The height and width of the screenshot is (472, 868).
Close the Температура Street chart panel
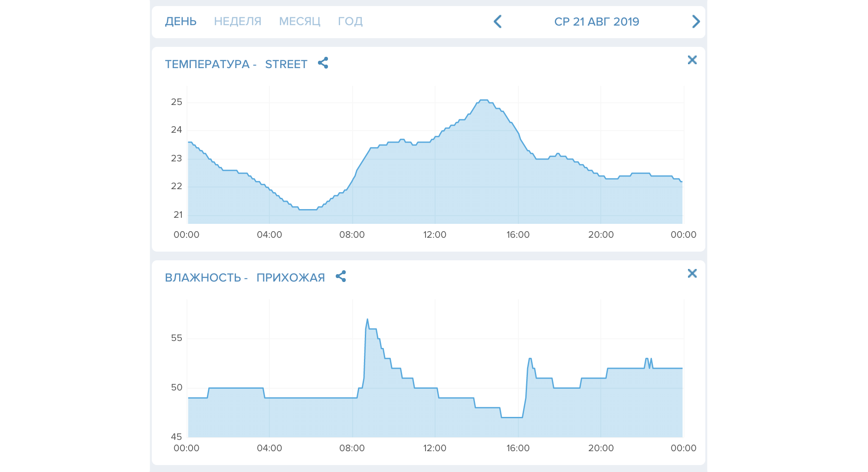click(692, 60)
